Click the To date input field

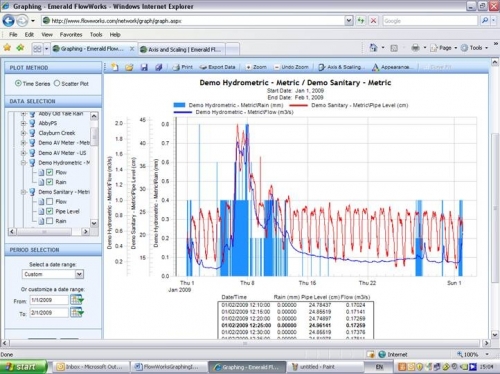49,313
